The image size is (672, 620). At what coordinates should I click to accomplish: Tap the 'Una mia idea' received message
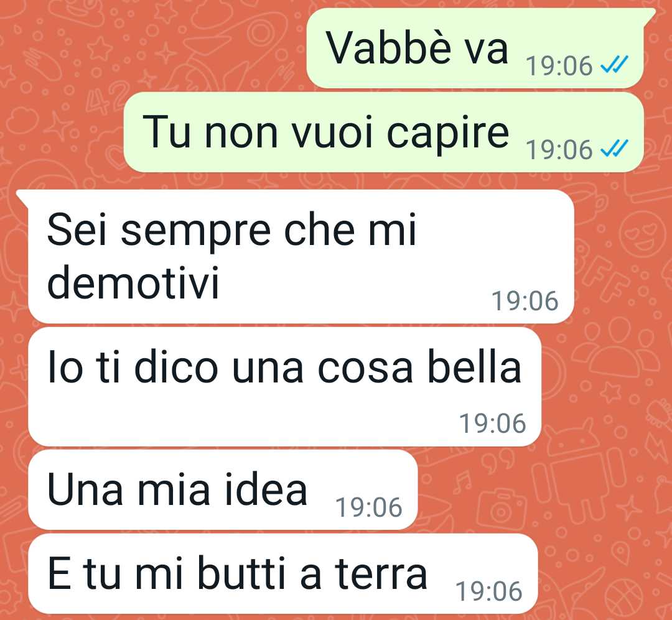tap(222, 489)
